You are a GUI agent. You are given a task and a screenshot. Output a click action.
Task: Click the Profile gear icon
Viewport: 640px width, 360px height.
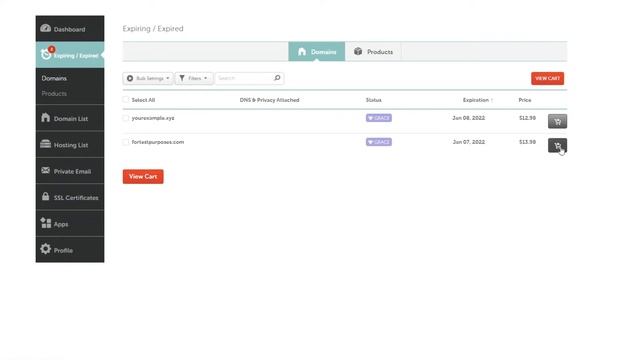(46, 249)
